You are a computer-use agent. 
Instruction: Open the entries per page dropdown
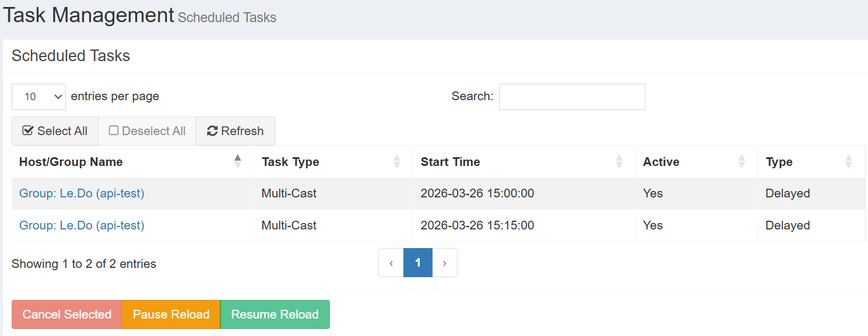tap(38, 96)
